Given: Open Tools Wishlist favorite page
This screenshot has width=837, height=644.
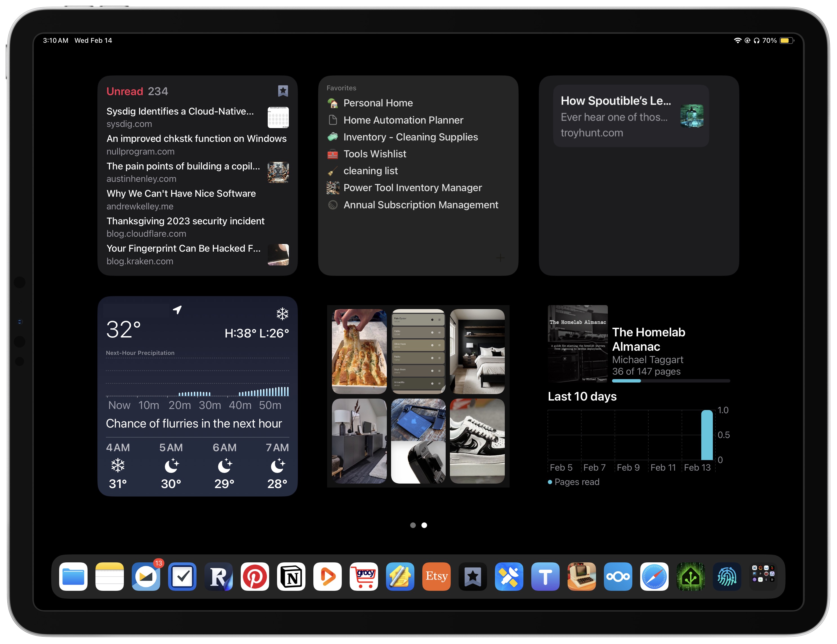Looking at the screenshot, I should coord(374,154).
